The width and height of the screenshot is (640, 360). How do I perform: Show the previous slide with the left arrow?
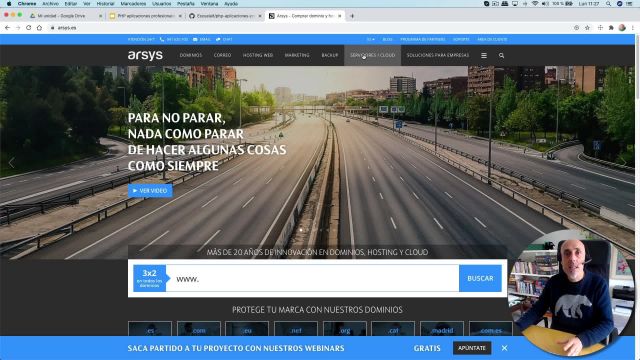point(11,163)
